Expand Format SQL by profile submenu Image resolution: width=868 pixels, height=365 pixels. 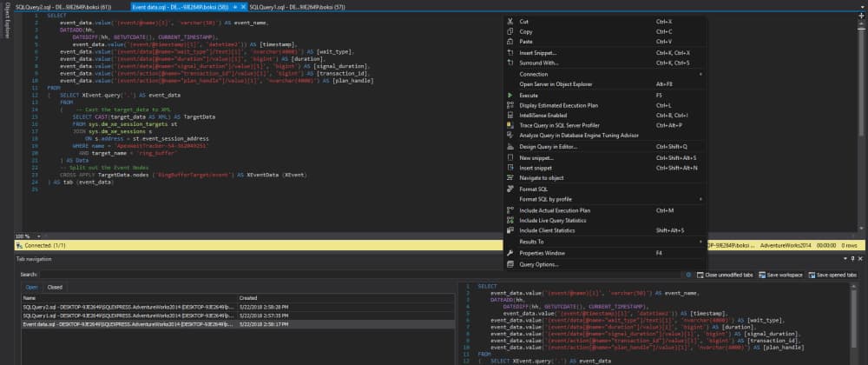(605, 199)
